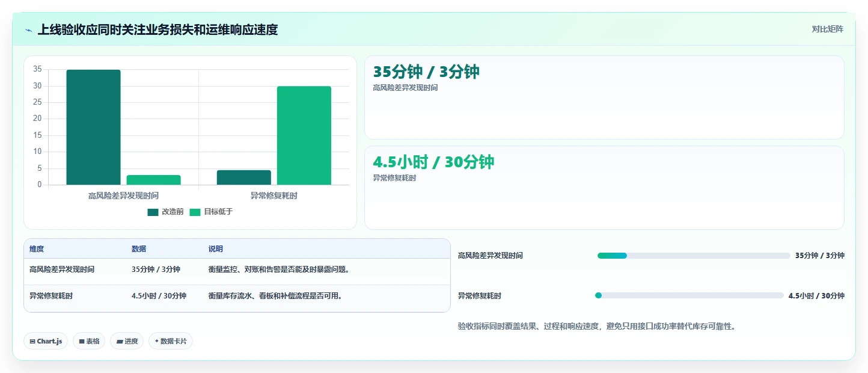The image size is (868, 373).
Task: Click the tall light-green bar for 异常修复耗时
Action: coord(304,135)
